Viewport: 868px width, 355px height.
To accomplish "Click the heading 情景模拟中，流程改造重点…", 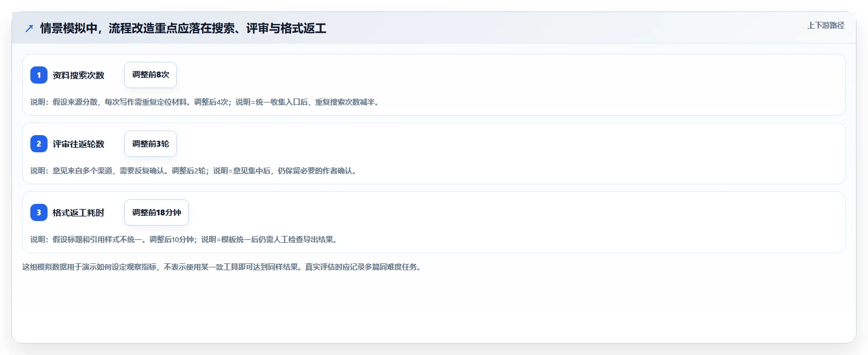I will click(x=183, y=28).
